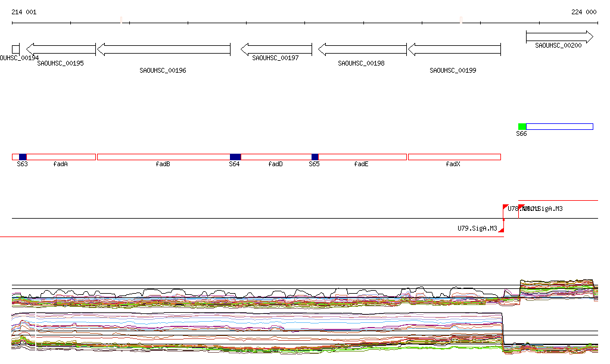Image resolution: width=610 pixels, height=364 pixels.
Task: Click the U79.SigA.M3 promoter label
Action: [x=477, y=228]
